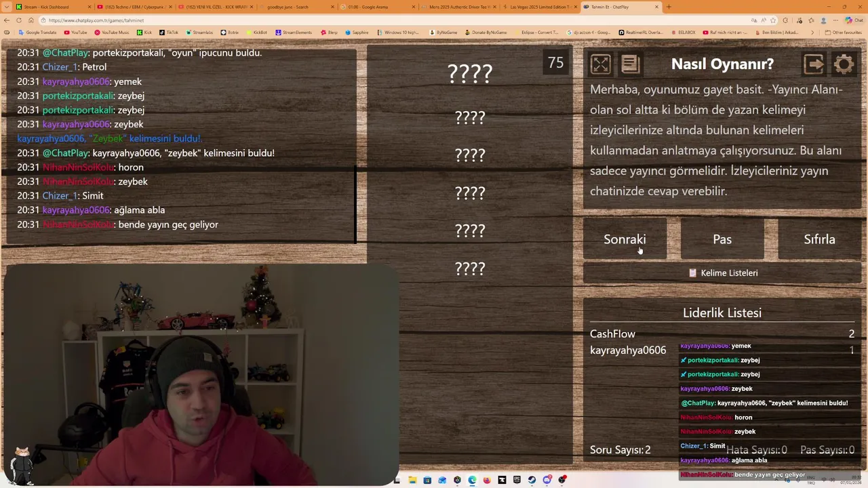The image size is (868, 488).
Task: Open Microsoft Store from taskbar
Action: (x=427, y=480)
